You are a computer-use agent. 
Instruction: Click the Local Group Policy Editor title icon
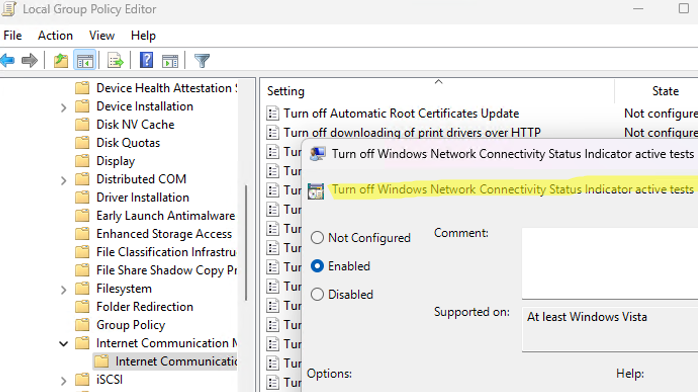(9, 9)
